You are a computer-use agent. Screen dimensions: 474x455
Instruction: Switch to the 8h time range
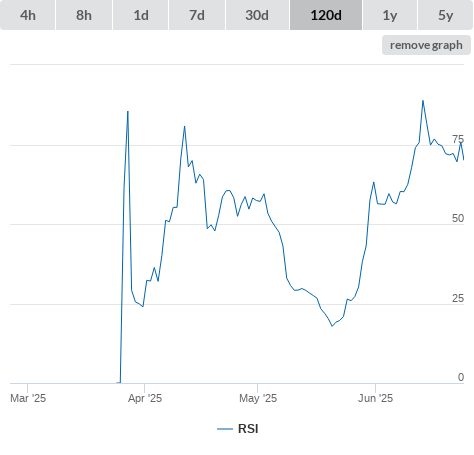84,15
